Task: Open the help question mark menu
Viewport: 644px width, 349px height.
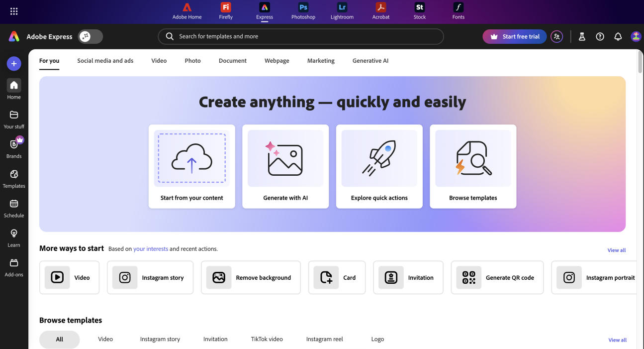Action: point(600,36)
